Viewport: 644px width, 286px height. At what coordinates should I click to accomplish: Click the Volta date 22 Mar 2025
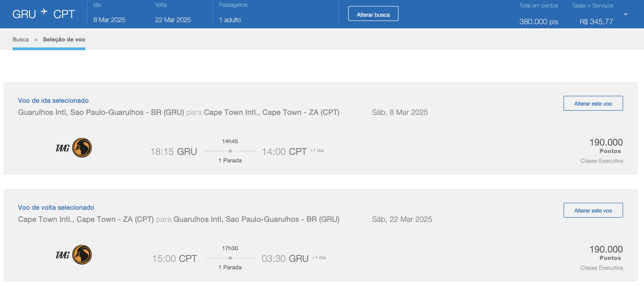pos(173,20)
